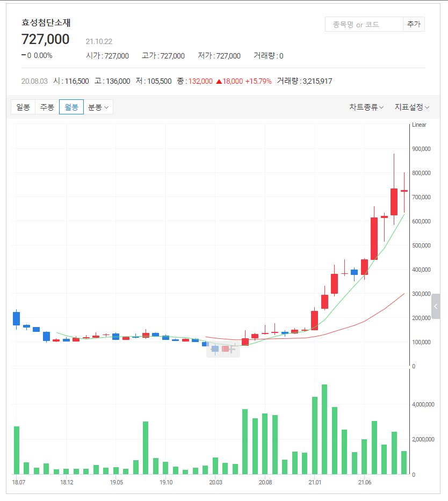The height and width of the screenshot is (501, 448).
Task: Click the 고:136,000 high value
Action: click(x=112, y=81)
